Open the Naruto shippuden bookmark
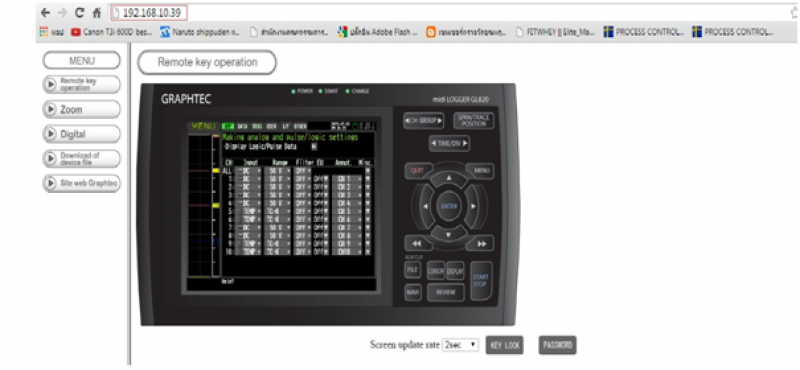 point(199,32)
